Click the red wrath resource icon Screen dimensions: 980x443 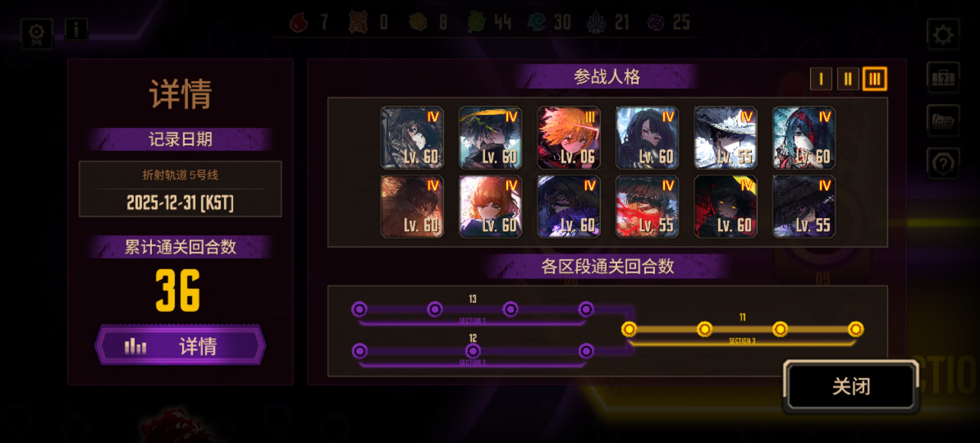point(299,22)
